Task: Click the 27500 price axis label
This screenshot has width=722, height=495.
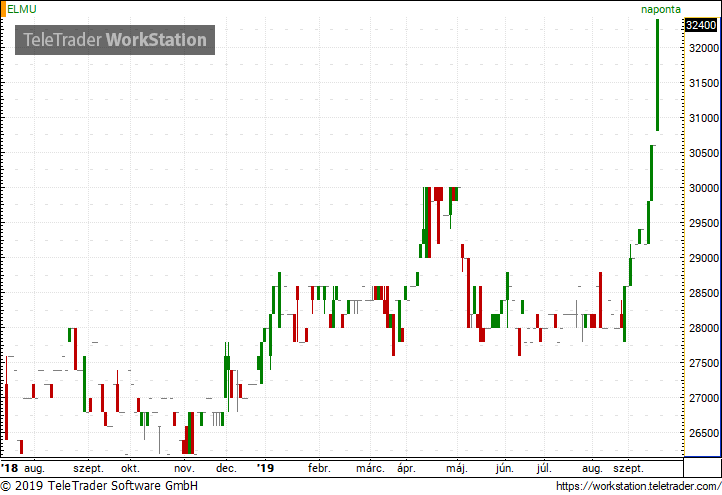Action: pyautogui.click(x=704, y=363)
